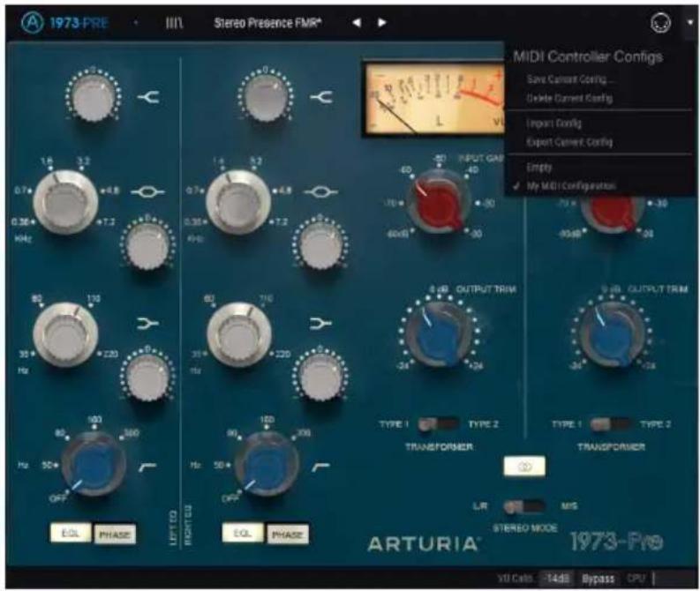Select Save Current Config menu entry
700x591 pixels.
point(570,79)
